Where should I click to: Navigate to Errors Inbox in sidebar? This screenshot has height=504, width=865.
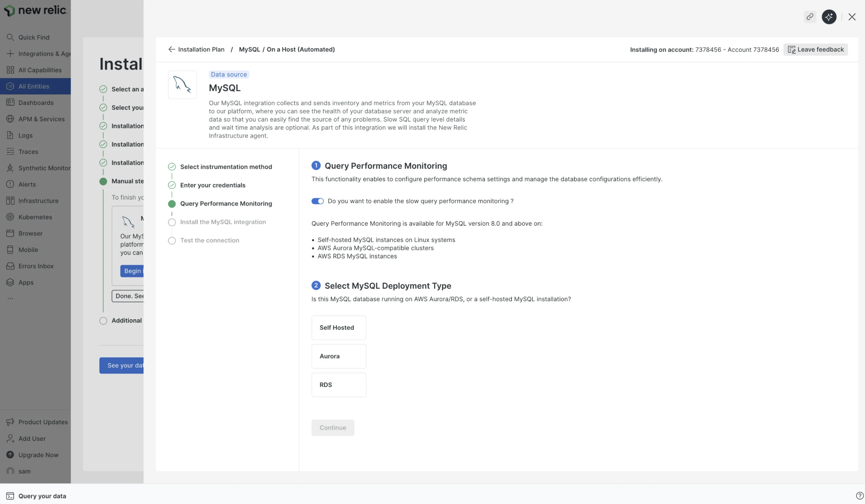click(35, 266)
